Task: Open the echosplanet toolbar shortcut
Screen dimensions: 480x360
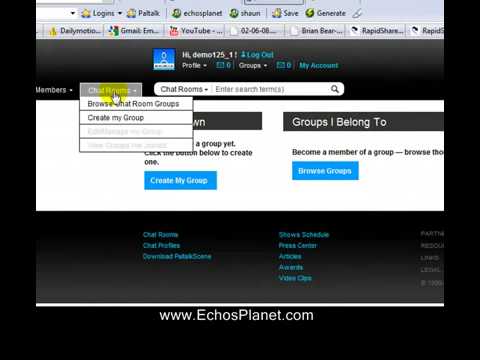Action: (x=197, y=13)
